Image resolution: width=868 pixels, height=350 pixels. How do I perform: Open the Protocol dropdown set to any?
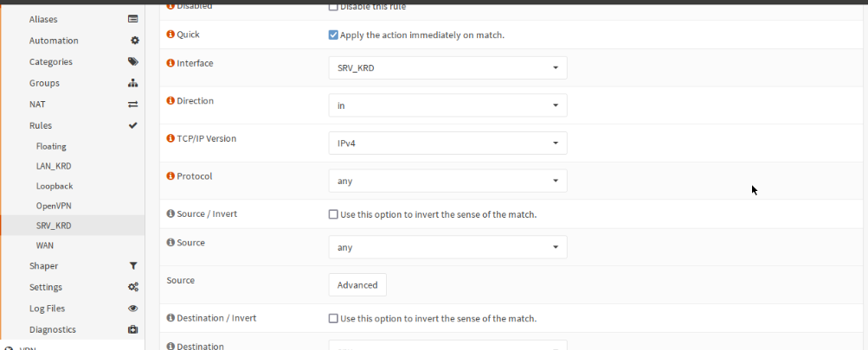click(447, 181)
